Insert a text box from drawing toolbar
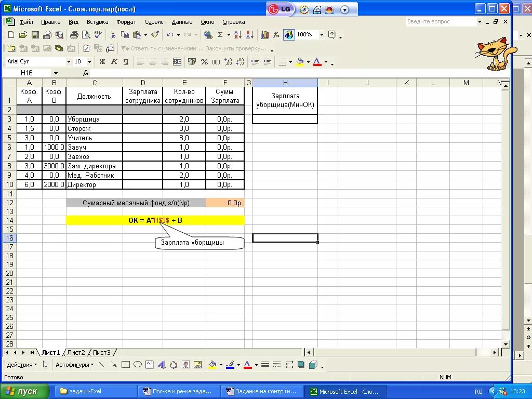This screenshot has height=399, width=532. [149, 365]
